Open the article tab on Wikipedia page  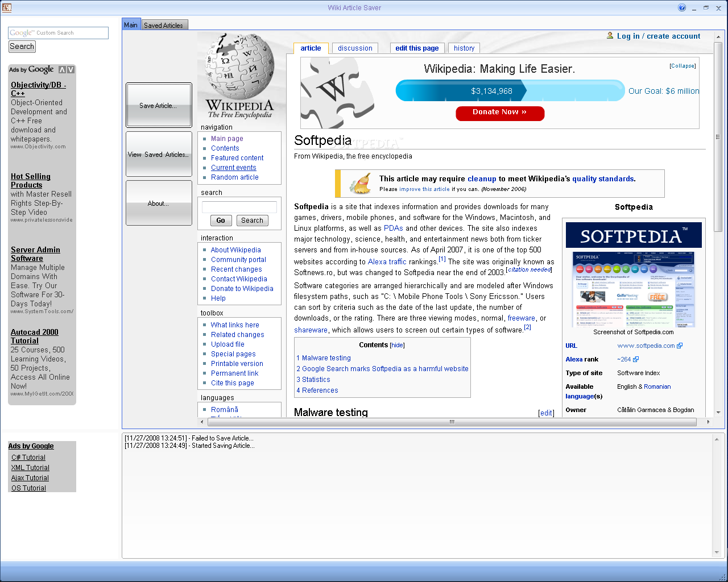(x=311, y=48)
